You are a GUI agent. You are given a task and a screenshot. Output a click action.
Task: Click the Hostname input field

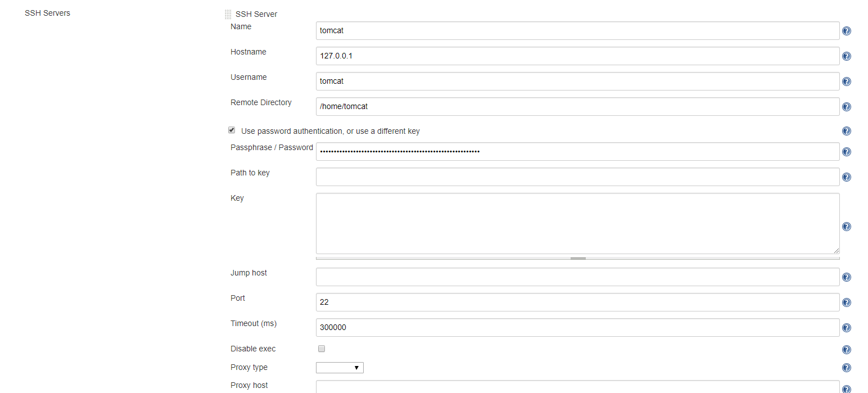[x=577, y=56]
